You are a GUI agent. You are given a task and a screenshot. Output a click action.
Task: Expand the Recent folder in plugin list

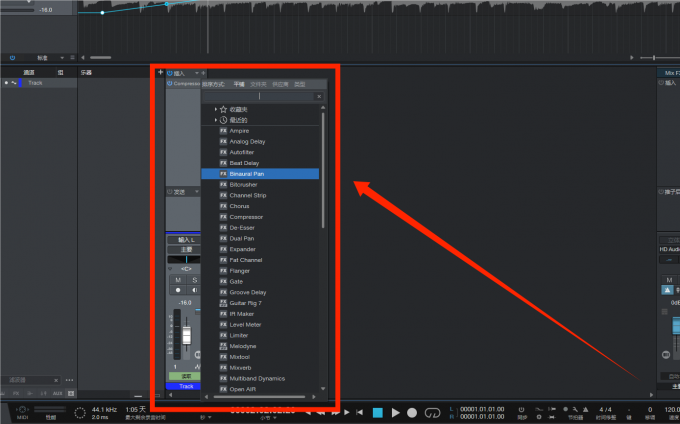tap(216, 120)
